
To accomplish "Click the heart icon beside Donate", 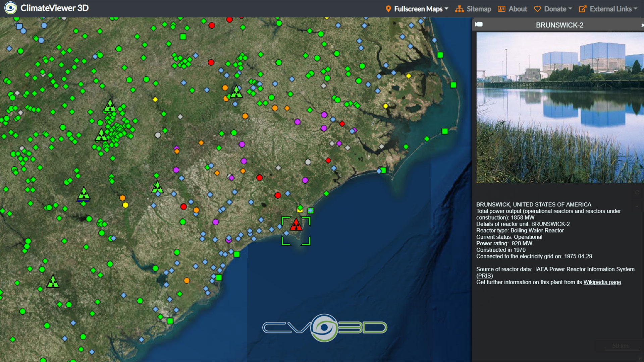I will coord(537,9).
